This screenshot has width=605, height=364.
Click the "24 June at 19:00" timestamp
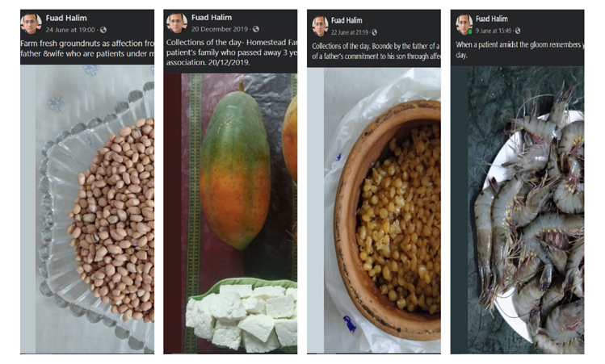pyautogui.click(x=70, y=30)
